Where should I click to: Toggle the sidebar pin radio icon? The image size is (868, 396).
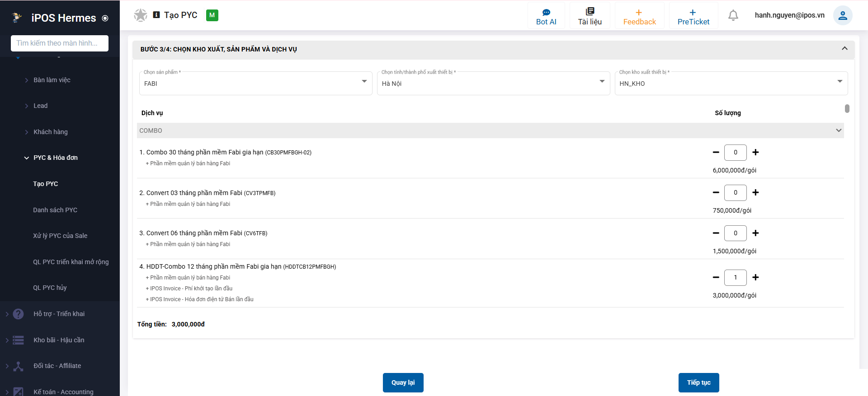(x=105, y=19)
